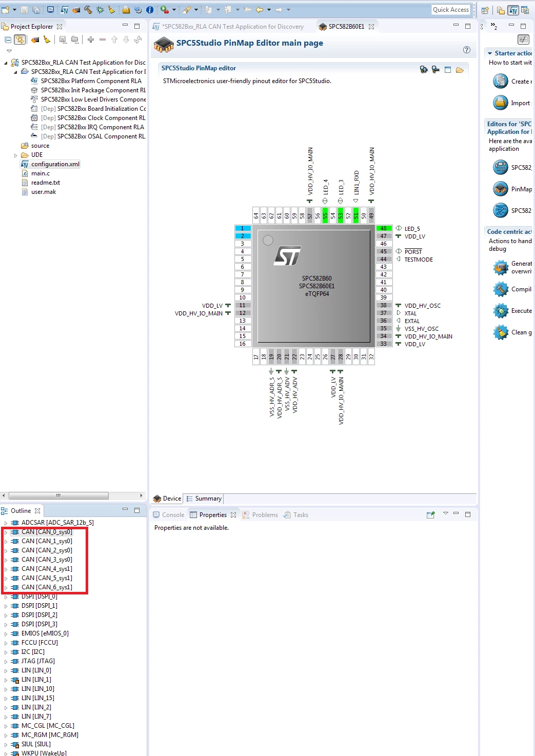Click the Execute gear icon

(501, 310)
